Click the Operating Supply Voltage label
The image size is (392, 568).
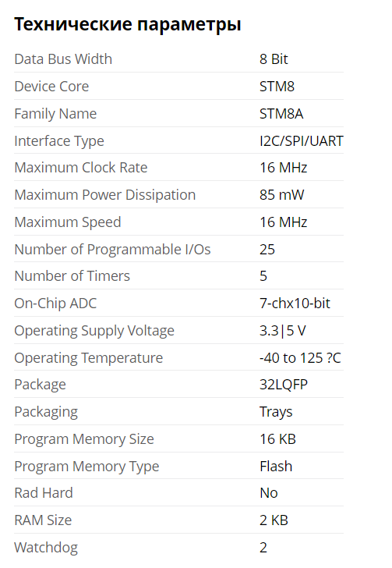[94, 331]
